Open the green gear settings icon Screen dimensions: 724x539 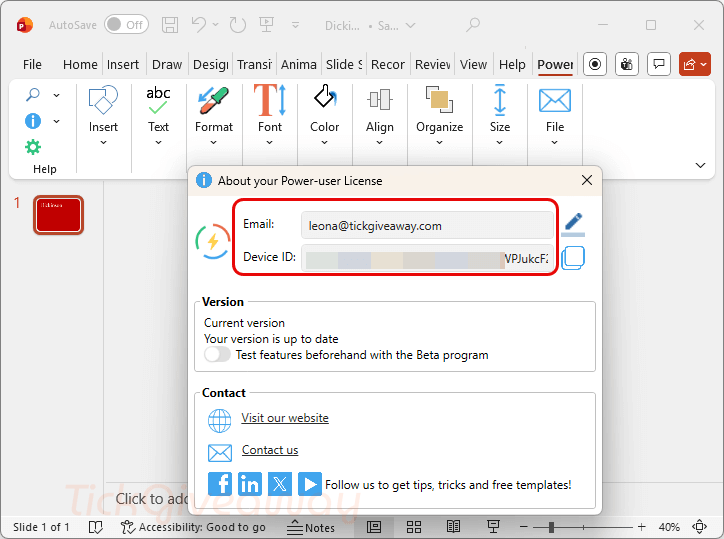click(33, 147)
